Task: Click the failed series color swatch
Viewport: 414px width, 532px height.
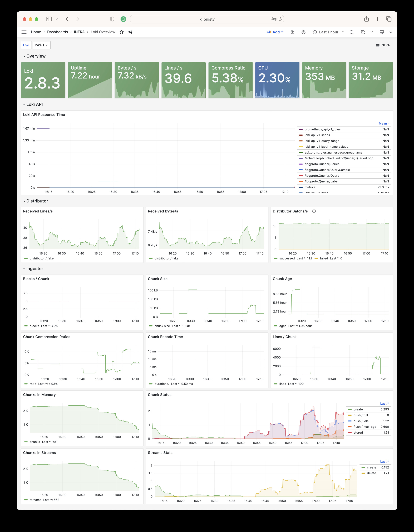Action: (x=316, y=258)
